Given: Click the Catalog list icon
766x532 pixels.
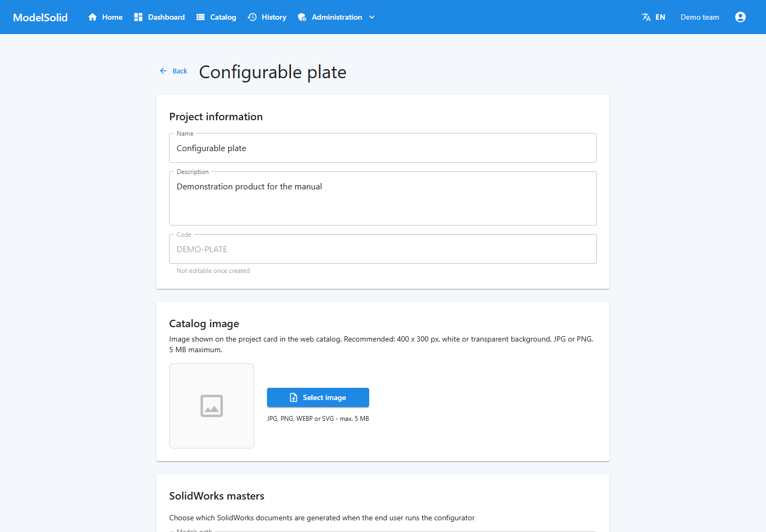Looking at the screenshot, I should [x=201, y=17].
